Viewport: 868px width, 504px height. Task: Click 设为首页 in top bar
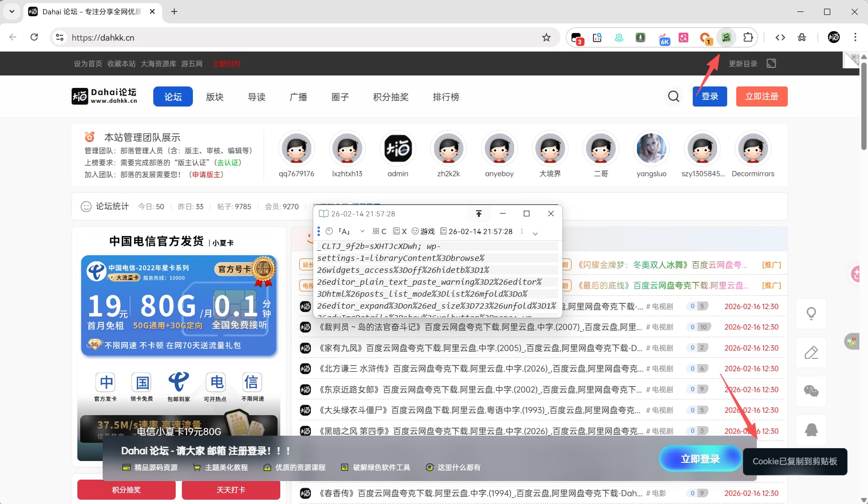coord(88,64)
